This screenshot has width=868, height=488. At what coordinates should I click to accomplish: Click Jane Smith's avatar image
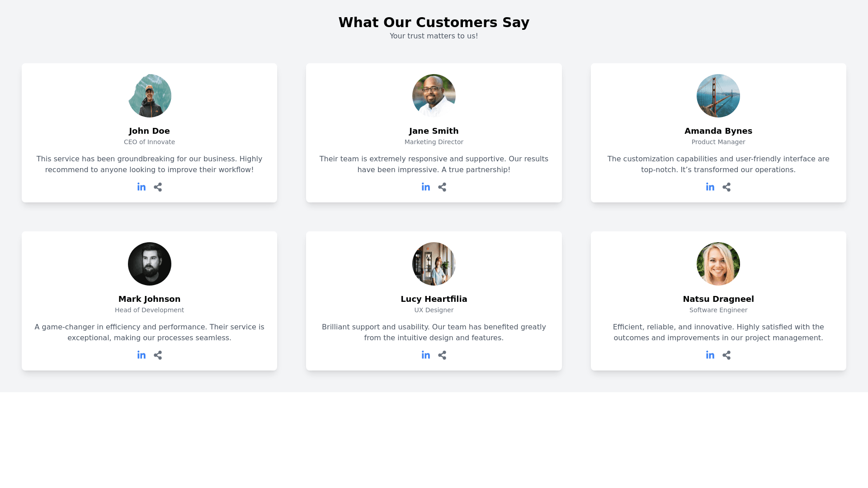tap(434, 96)
